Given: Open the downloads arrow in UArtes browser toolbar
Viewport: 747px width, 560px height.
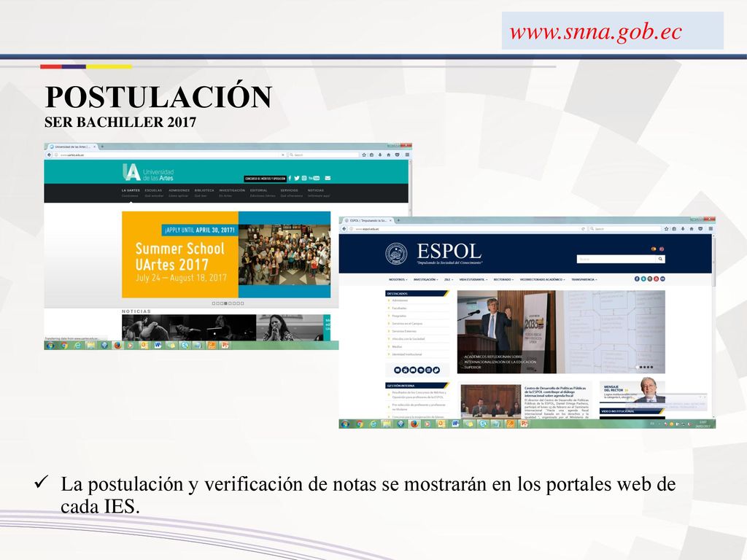Looking at the screenshot, I should tap(379, 155).
